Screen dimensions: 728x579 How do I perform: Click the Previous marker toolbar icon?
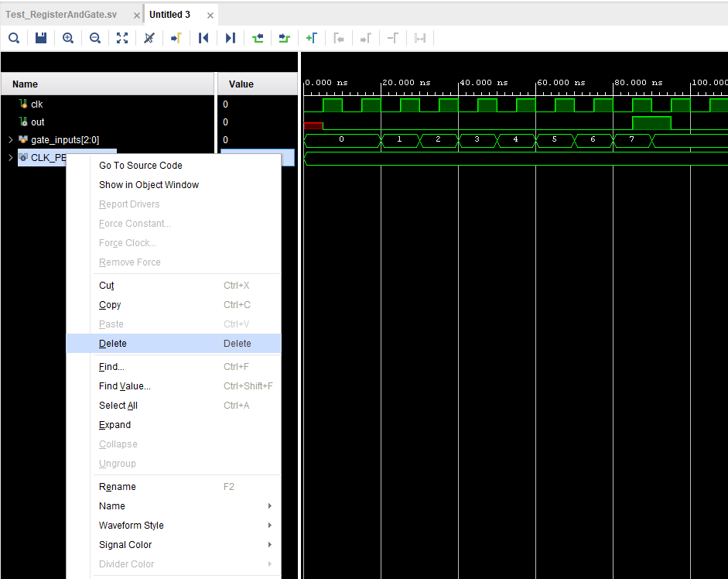(338, 38)
